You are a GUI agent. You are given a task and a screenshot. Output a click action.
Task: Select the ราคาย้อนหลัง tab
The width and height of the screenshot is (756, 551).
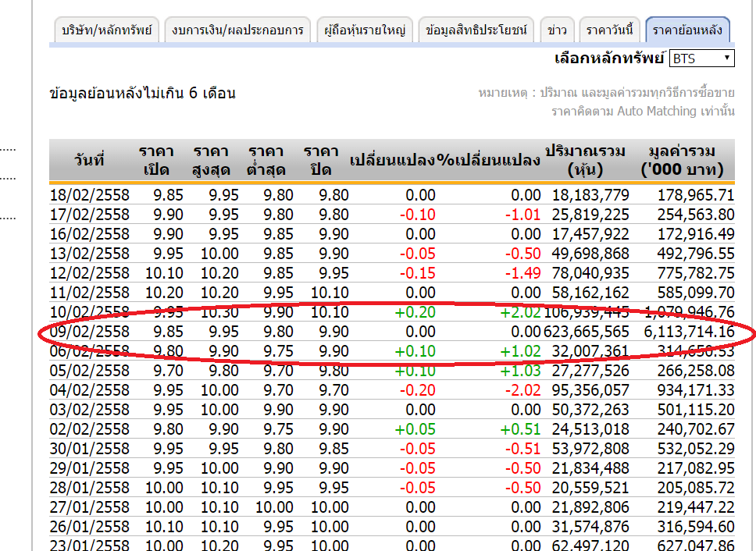(687, 30)
